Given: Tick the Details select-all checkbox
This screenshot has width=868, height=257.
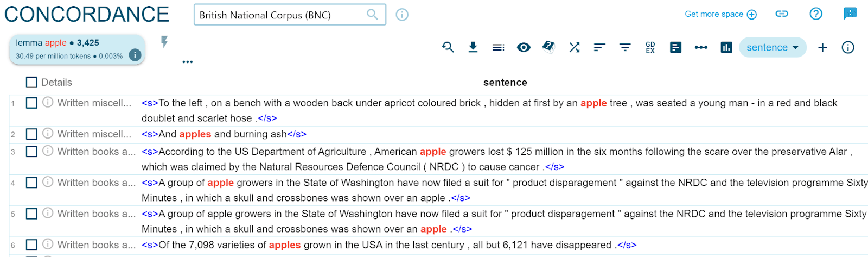Looking at the screenshot, I should [31, 82].
